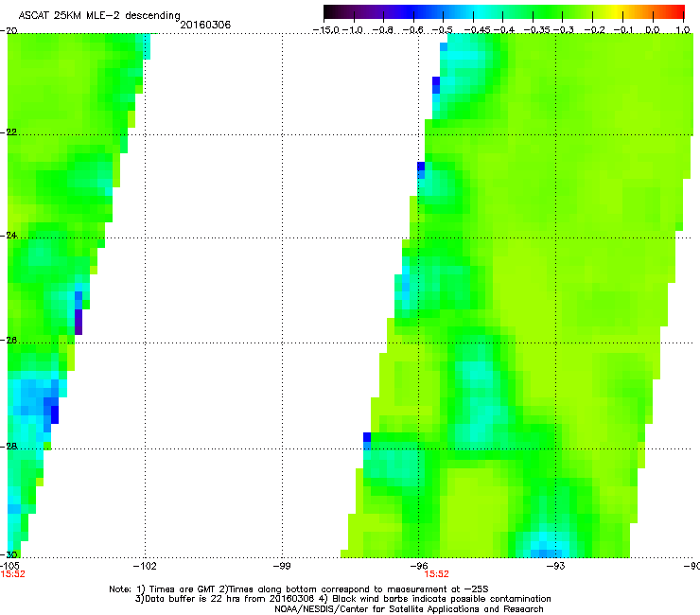Click the '-26' latitude axis label
The image size is (700, 615).
(9, 340)
